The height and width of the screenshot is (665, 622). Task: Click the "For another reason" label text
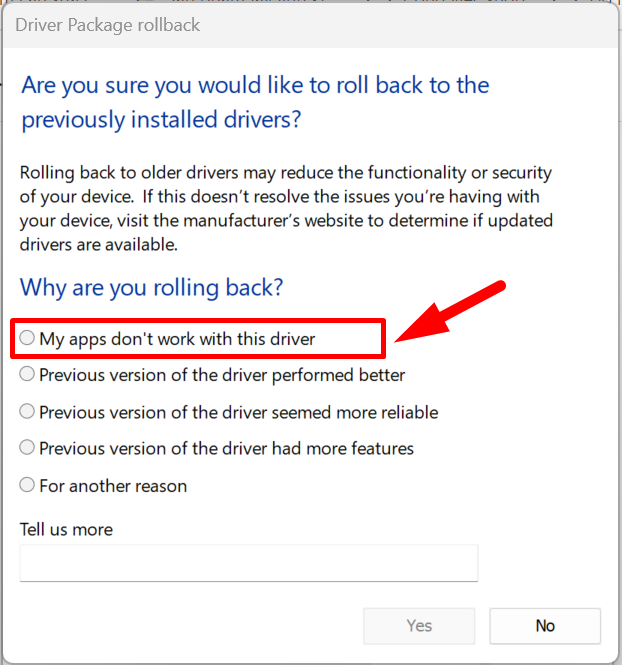113,486
